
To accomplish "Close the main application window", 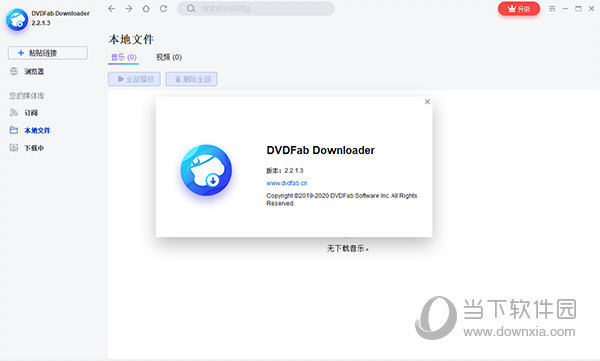I will tap(591, 8).
